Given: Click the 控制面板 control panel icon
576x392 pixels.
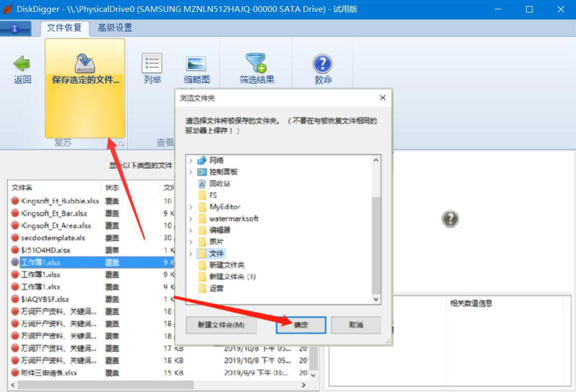Looking at the screenshot, I should [202, 172].
